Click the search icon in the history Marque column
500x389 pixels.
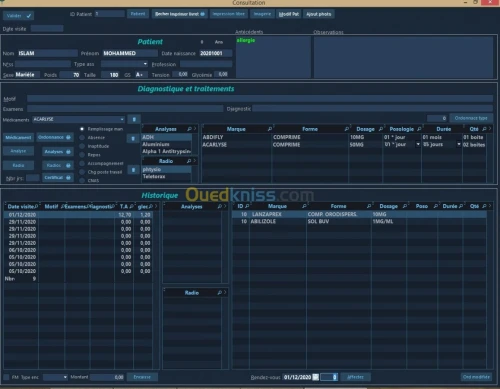(304, 206)
